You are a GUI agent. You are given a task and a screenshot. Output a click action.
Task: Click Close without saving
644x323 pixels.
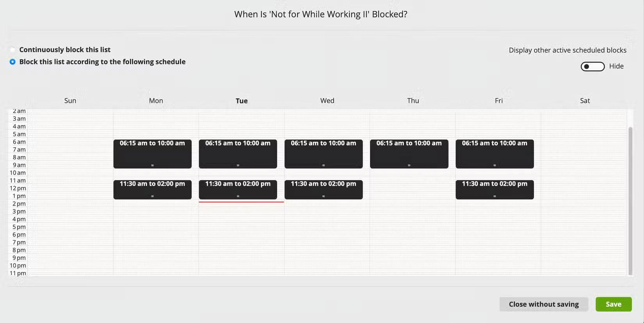click(x=544, y=304)
